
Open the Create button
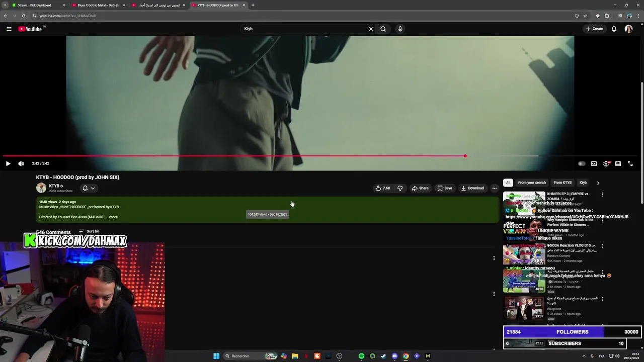point(594,29)
